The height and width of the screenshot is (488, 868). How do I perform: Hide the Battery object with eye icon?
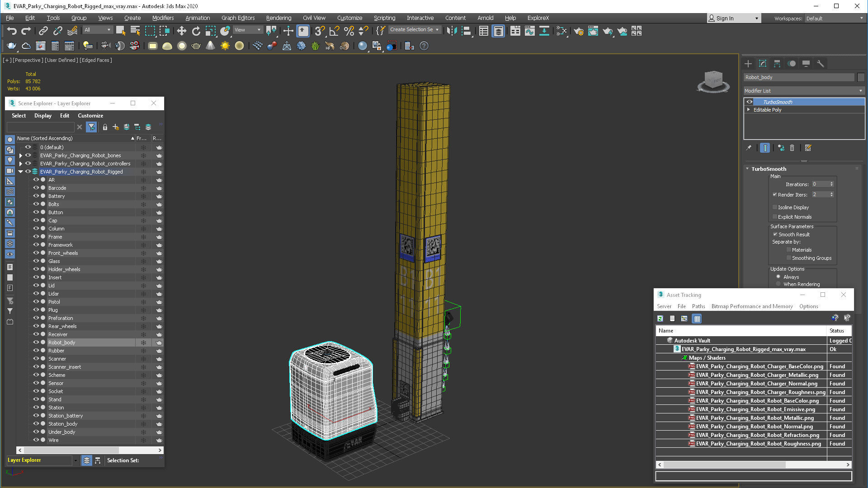click(x=36, y=196)
